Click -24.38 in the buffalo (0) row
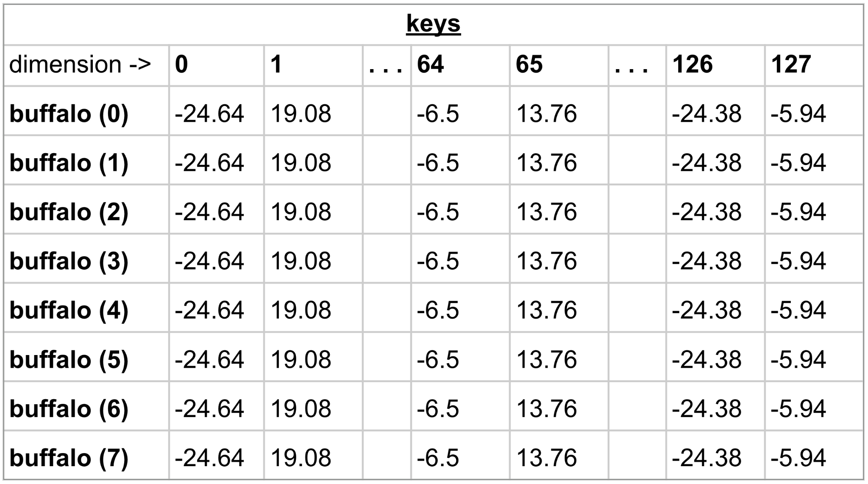This screenshot has height=484, width=868. pos(707,114)
